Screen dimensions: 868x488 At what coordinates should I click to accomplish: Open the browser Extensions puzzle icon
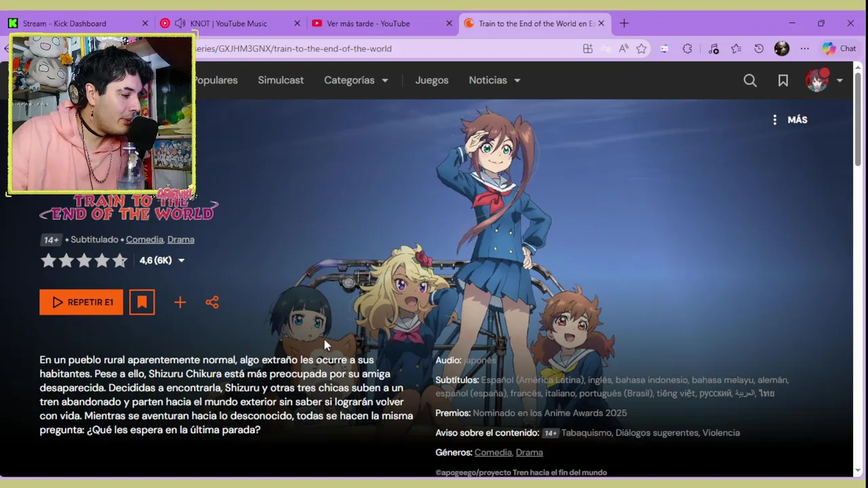pyautogui.click(x=687, y=49)
